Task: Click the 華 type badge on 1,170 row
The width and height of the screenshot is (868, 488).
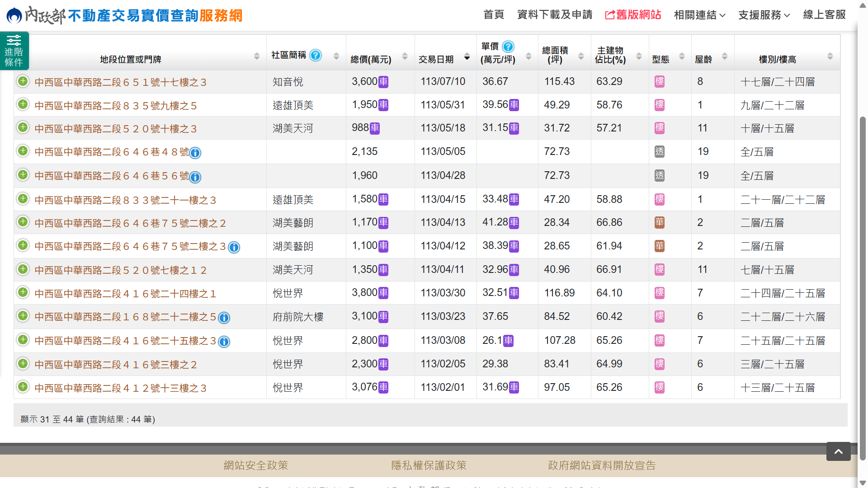Action: 660,222
